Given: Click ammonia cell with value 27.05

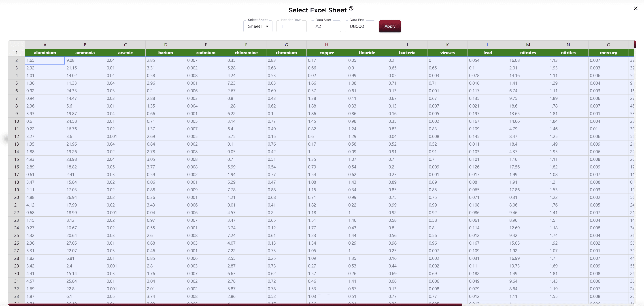Looking at the screenshot, I should 85,243.
